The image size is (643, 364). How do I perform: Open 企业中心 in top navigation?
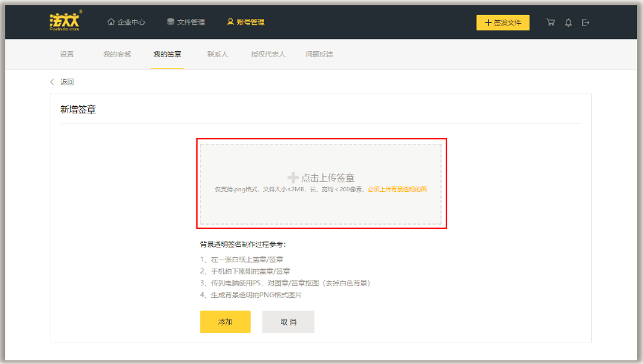coord(126,22)
